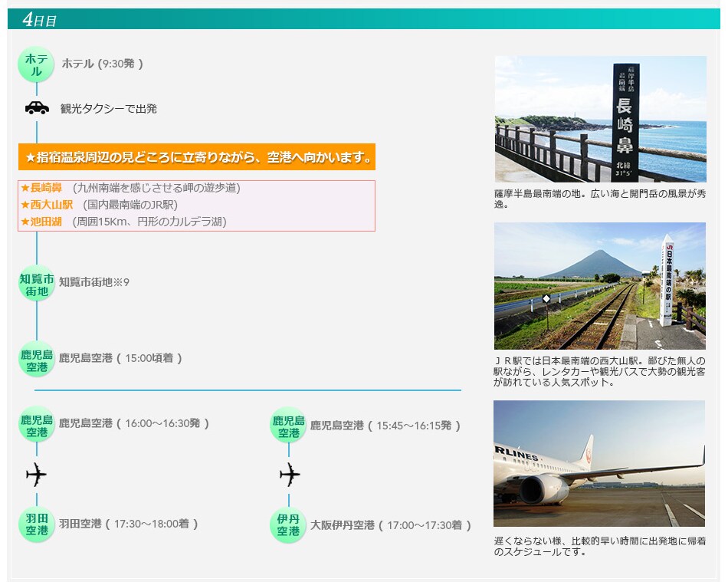Click the sightseeing taxi car icon
Image resolution: width=728 pixels, height=582 pixels.
coord(36,108)
